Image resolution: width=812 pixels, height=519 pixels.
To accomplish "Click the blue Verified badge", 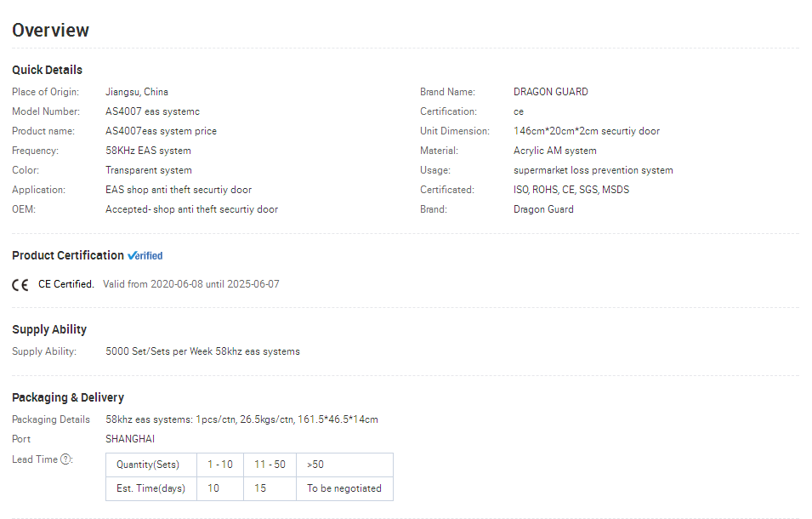I will 145,256.
